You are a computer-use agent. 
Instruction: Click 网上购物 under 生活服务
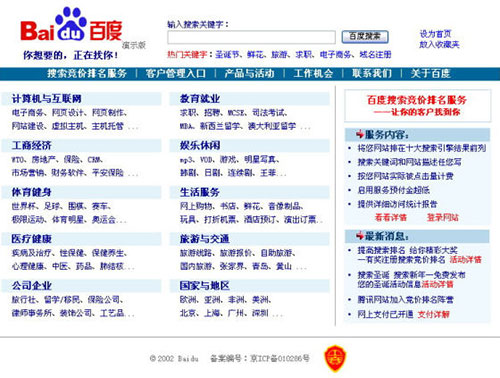pyautogui.click(x=196, y=206)
